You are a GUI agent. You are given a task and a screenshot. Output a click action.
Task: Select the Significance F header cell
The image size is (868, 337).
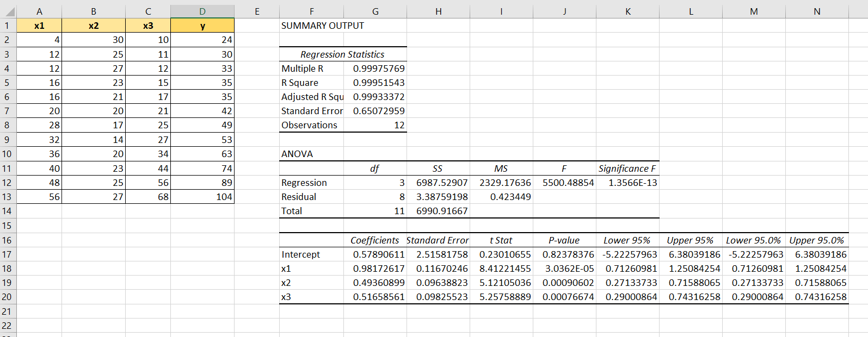627,168
